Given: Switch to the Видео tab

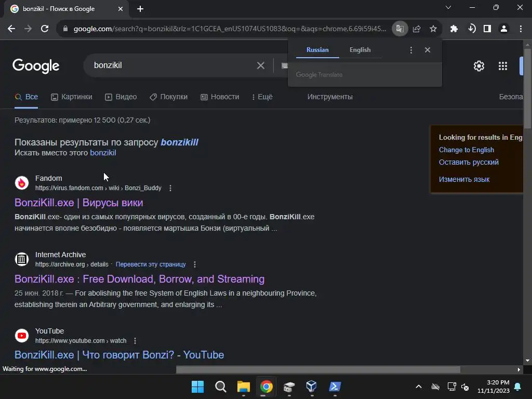Looking at the screenshot, I should (121, 97).
